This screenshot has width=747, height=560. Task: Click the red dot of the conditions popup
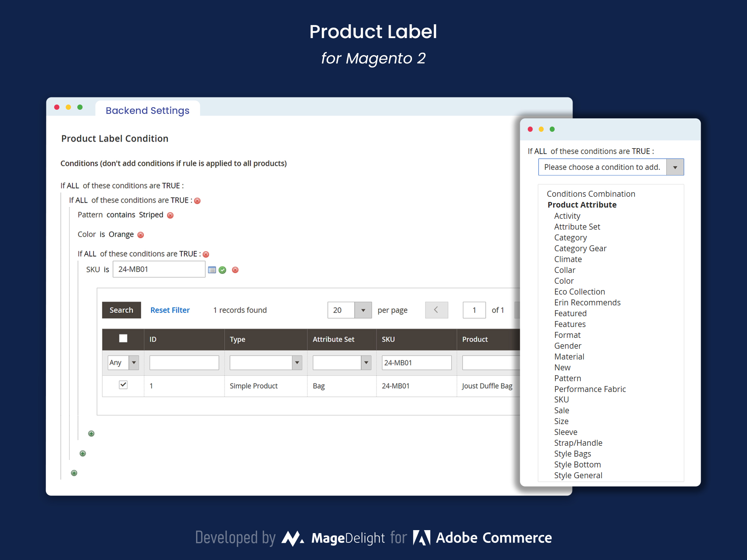(x=530, y=129)
